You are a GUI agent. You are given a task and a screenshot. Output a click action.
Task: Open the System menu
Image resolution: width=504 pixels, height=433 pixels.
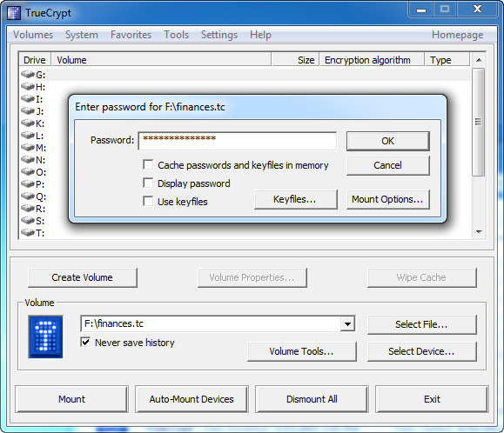pyautogui.click(x=82, y=35)
